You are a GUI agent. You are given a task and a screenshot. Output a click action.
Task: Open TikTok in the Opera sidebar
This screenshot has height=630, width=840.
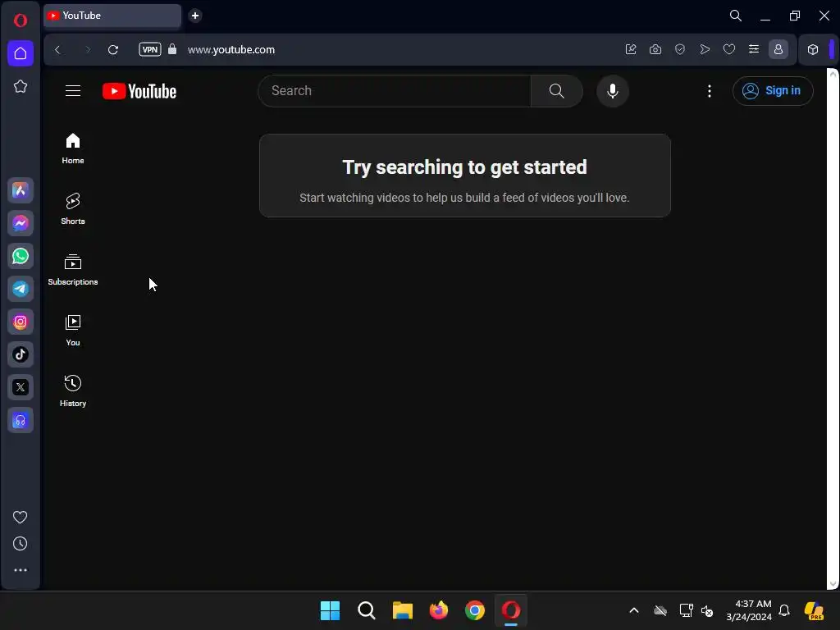(21, 354)
